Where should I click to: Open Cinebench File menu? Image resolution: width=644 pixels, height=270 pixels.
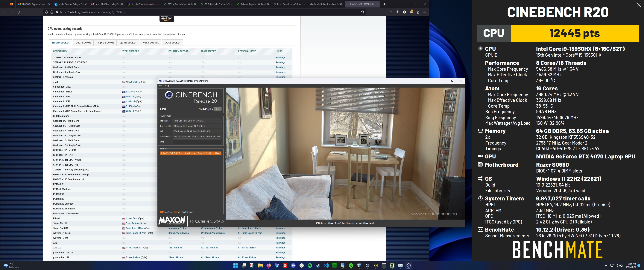(160, 86)
